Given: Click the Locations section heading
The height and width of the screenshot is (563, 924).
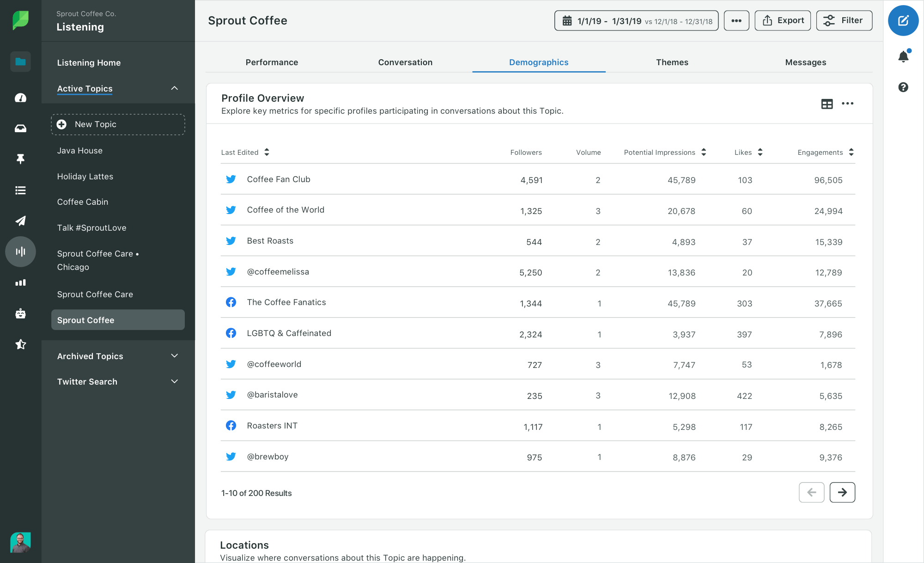Looking at the screenshot, I should (244, 545).
